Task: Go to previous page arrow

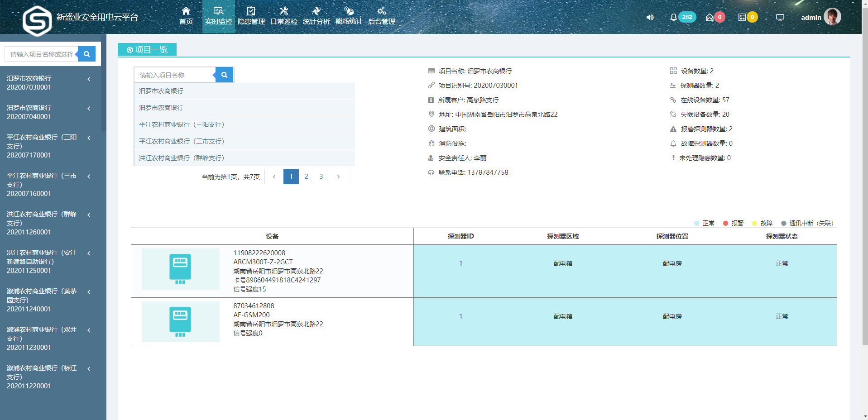Action: tap(274, 177)
